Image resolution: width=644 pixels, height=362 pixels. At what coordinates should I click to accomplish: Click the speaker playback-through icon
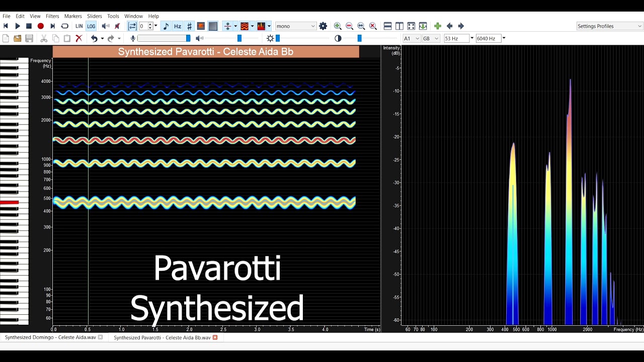tap(106, 26)
